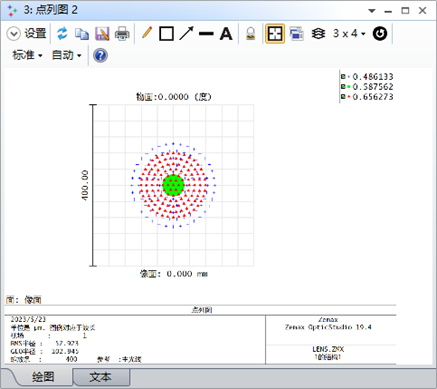Click the LENS.ZMX file name text
This screenshot has height=389, width=437.
[x=328, y=349]
